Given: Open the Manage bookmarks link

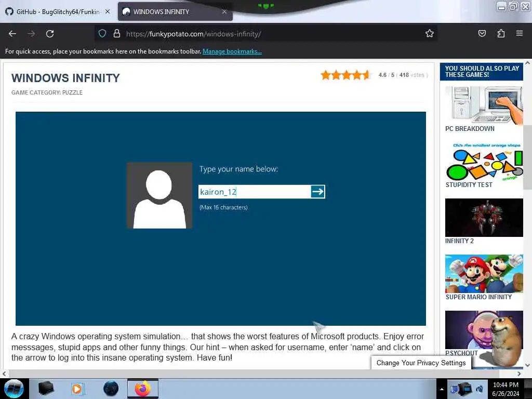Looking at the screenshot, I should tap(232, 51).
